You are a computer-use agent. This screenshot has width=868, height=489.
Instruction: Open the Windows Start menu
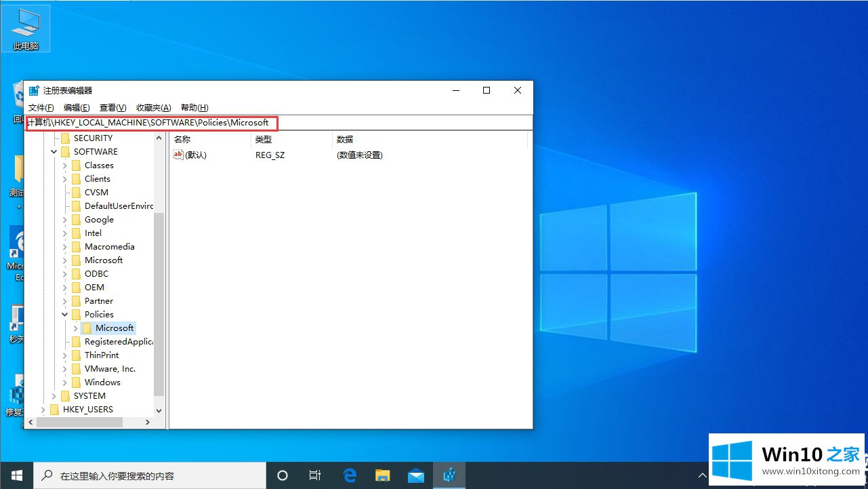click(x=16, y=475)
